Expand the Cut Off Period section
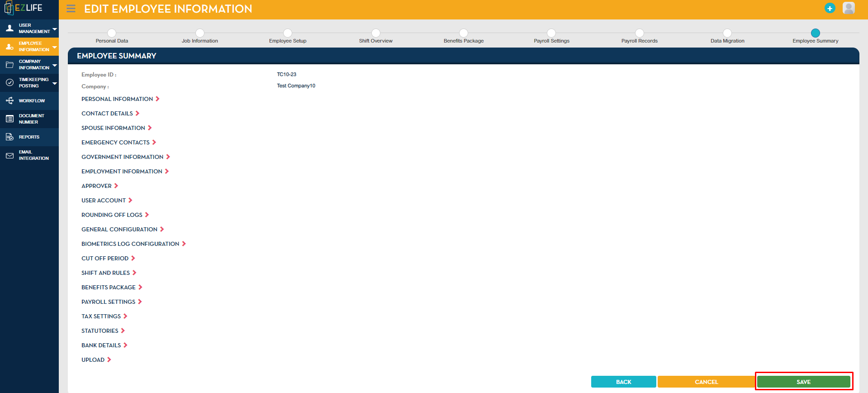The image size is (868, 393). (109, 258)
